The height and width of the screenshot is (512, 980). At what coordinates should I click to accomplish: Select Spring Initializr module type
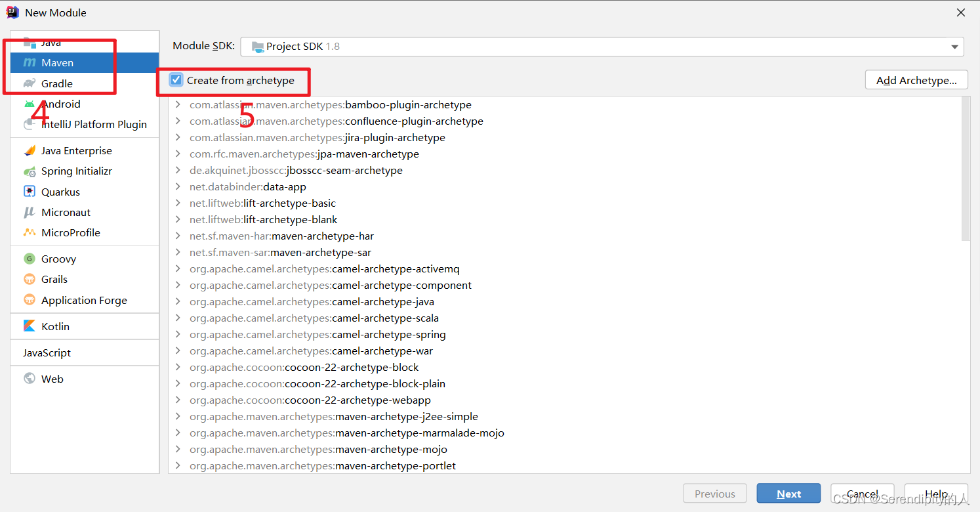point(85,171)
